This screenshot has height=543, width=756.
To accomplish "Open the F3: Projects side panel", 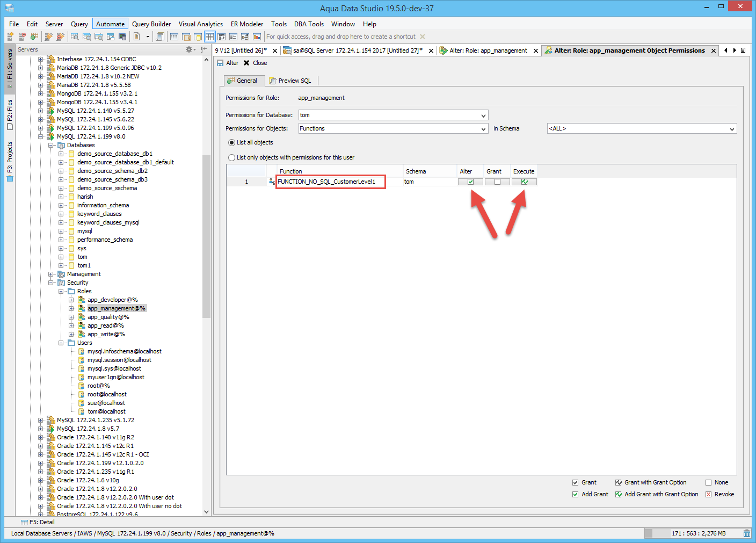I will tap(10, 162).
